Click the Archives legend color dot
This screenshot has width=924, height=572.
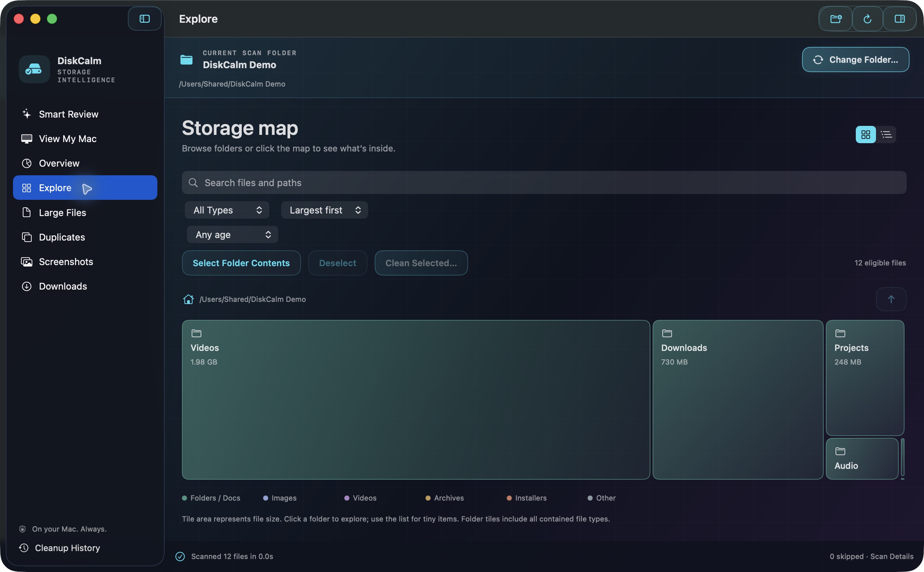click(x=428, y=498)
